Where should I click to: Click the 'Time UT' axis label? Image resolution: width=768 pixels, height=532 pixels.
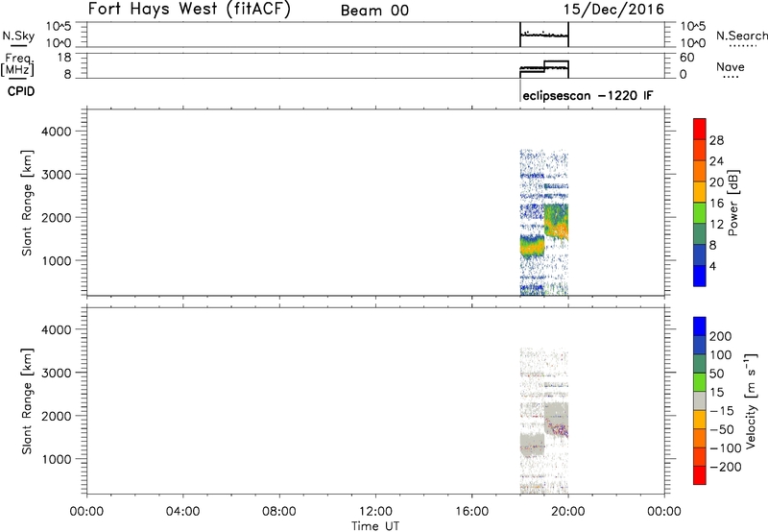point(375,526)
